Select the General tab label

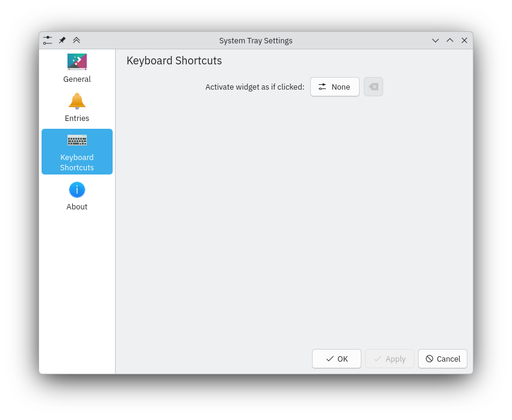coord(77,79)
